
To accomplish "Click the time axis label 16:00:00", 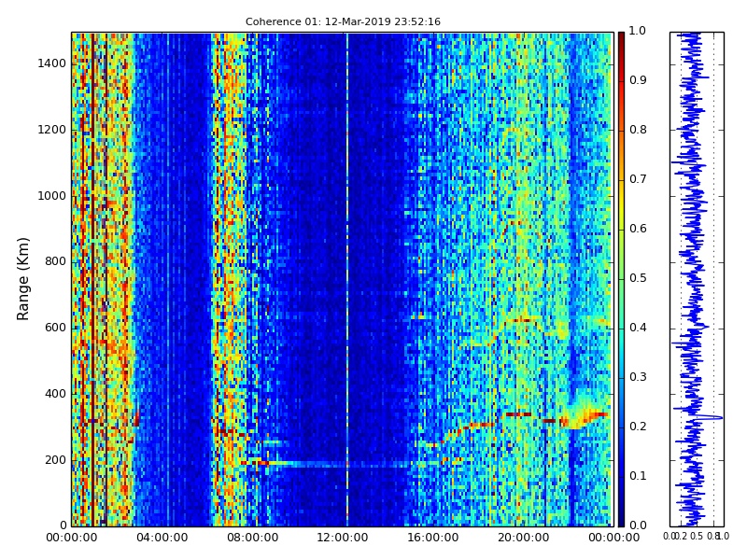I will [433, 539].
